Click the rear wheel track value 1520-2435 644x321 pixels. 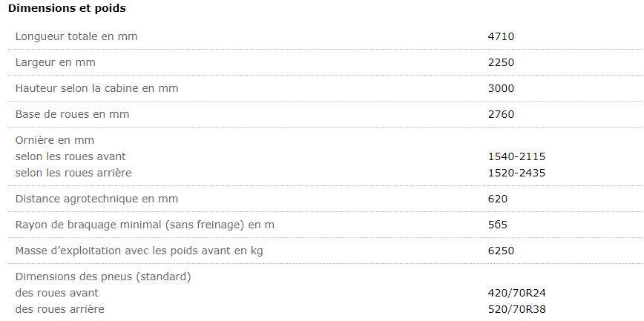pyautogui.click(x=516, y=173)
